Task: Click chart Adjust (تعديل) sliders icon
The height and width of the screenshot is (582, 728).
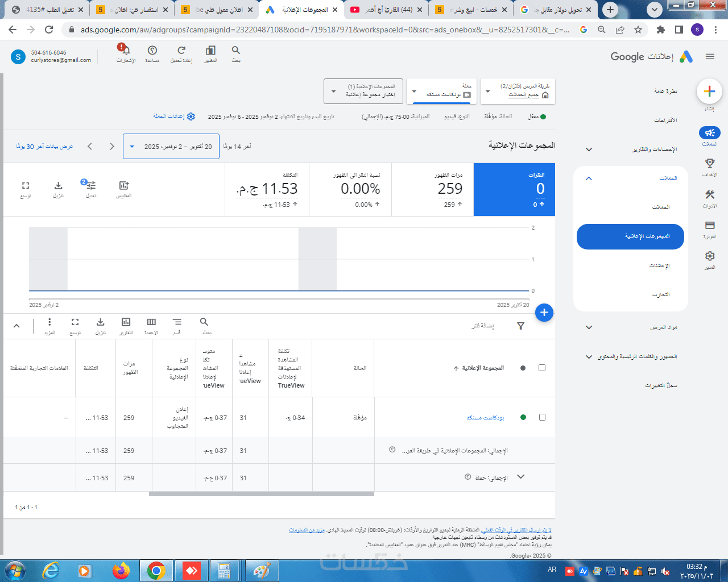Action: click(91, 185)
